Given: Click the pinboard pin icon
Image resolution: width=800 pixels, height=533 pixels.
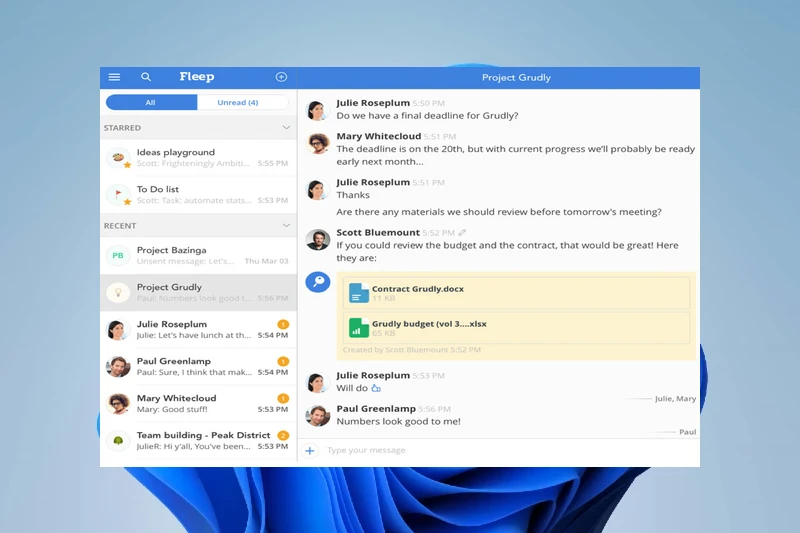Looking at the screenshot, I should [318, 282].
